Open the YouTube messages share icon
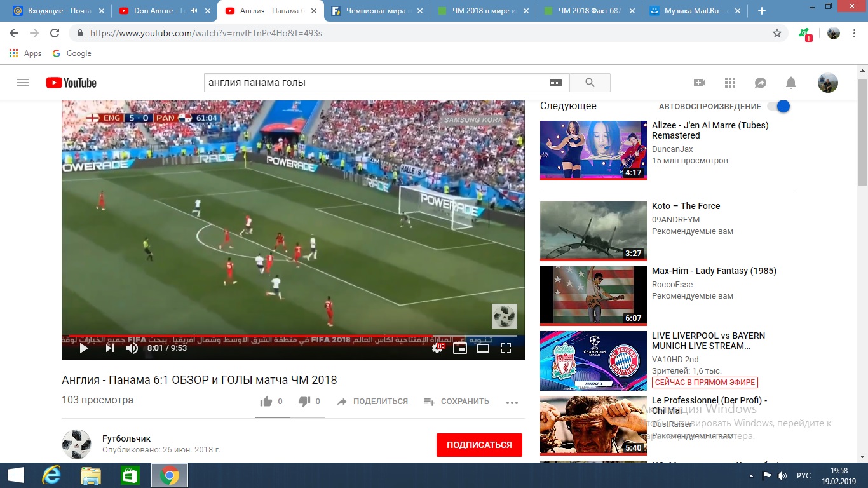The image size is (868, 488). pos(761,83)
